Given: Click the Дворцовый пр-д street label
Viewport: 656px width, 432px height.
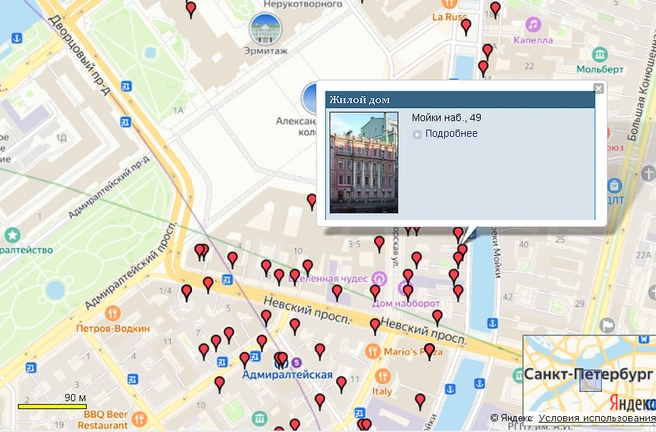Looking at the screenshot, I should click(79, 55).
